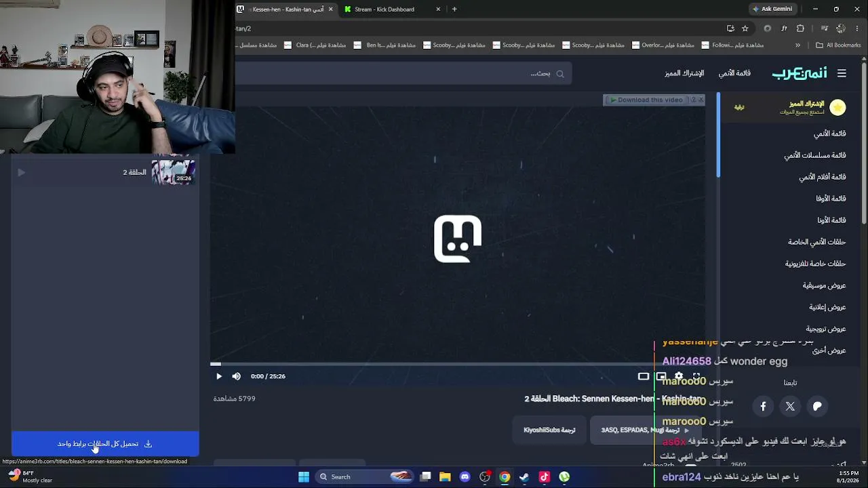The image size is (868, 488).
Task: Open the hamburger menu on Anime3rb
Action: point(842,73)
